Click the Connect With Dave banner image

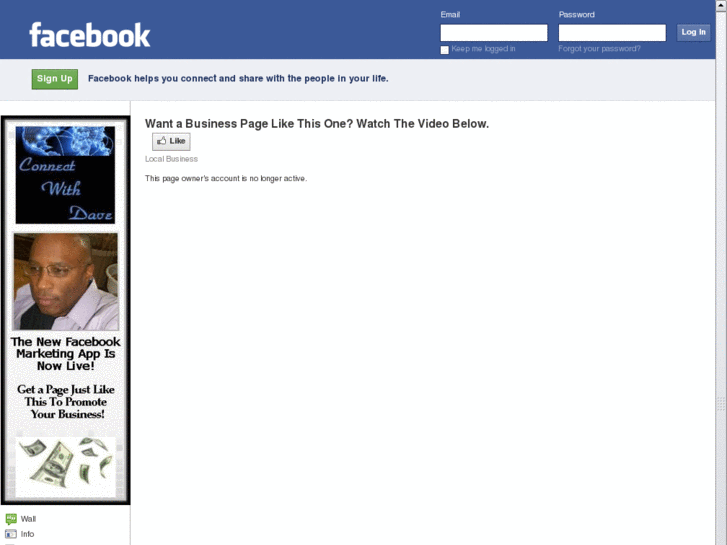(65, 175)
